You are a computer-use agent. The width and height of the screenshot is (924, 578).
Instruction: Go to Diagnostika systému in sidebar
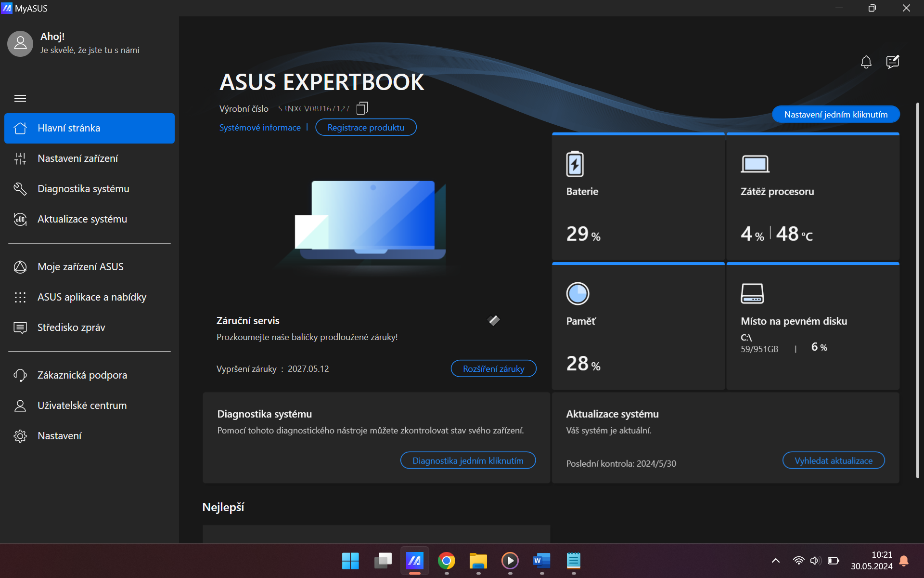point(90,189)
